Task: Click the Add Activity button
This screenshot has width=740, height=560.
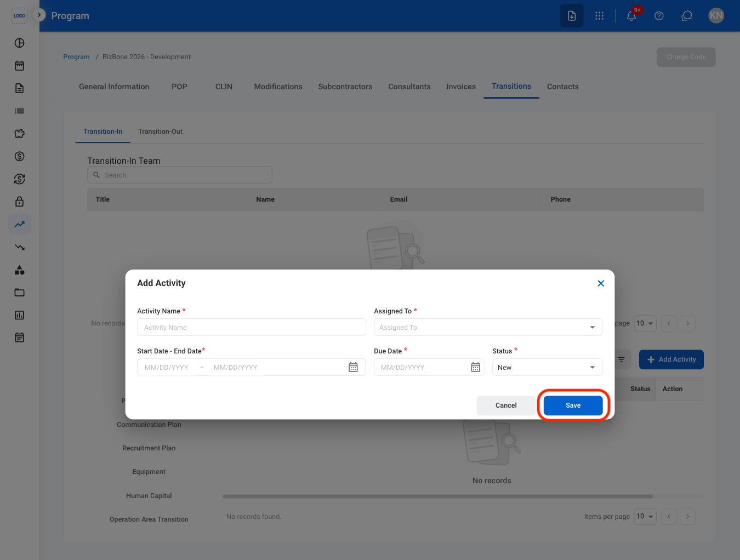Action: click(671, 359)
